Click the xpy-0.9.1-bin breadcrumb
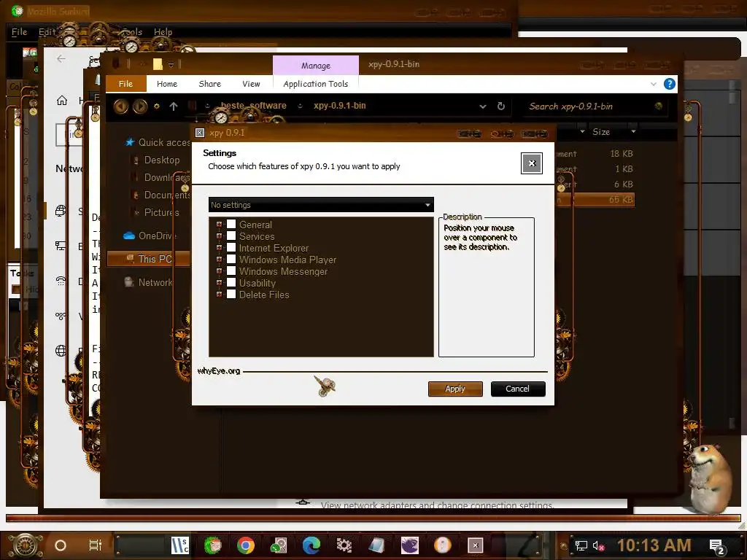Screen dimensions: 747x560 [340, 106]
